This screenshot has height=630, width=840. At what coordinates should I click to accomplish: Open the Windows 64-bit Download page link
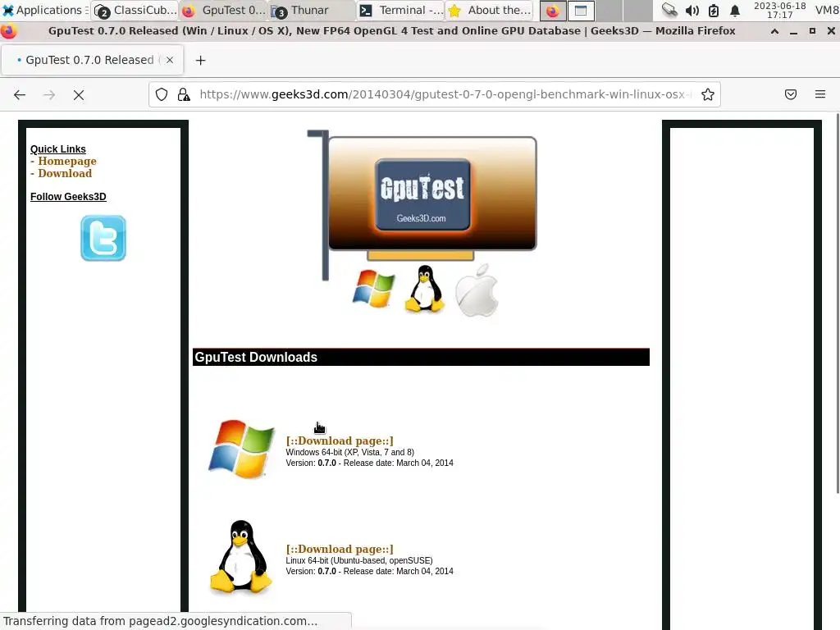click(340, 441)
